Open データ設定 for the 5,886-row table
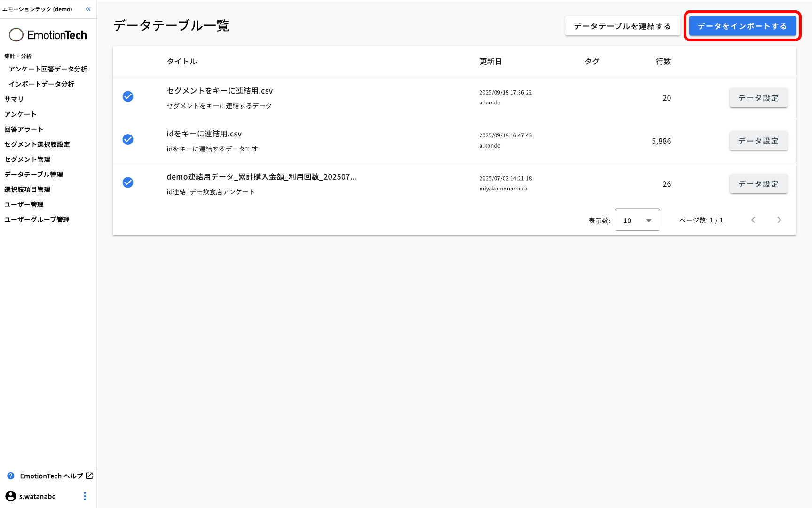812x508 pixels. click(758, 141)
